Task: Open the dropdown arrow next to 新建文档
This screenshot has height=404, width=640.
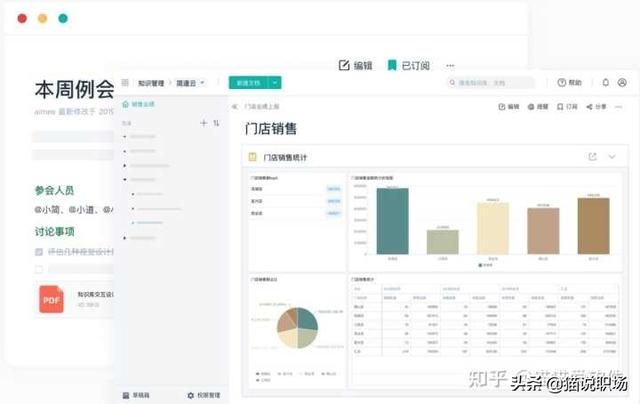Action: pos(276,83)
